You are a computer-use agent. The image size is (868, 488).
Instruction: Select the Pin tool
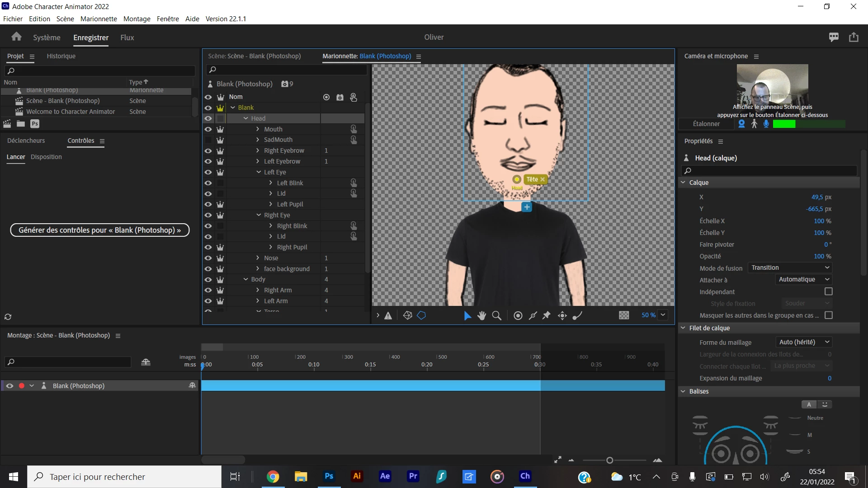(x=547, y=315)
